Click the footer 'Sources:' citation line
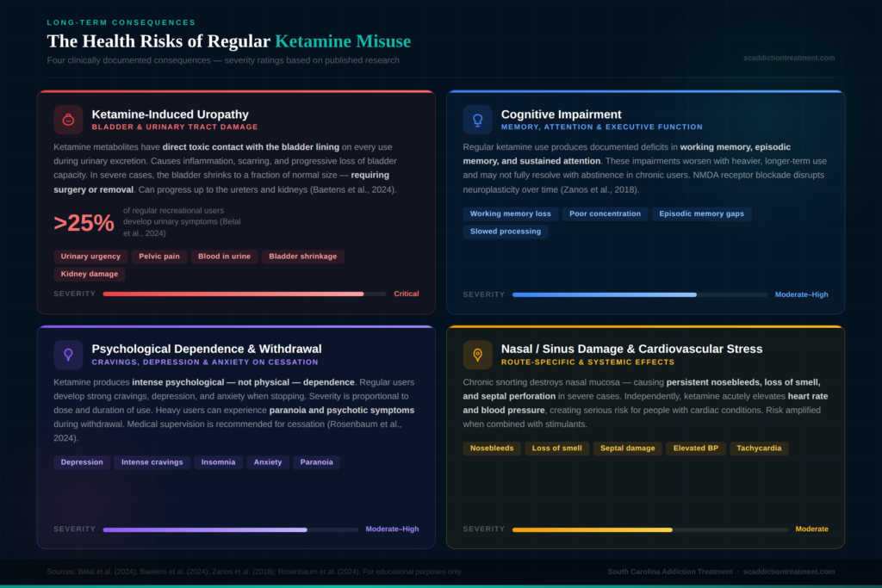Image resolution: width=882 pixels, height=588 pixels. 255,572
